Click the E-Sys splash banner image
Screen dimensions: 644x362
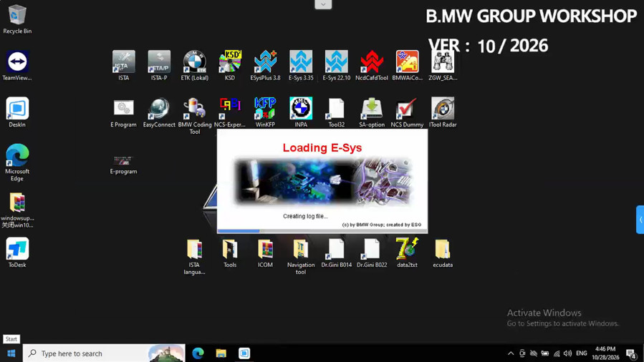(322, 181)
